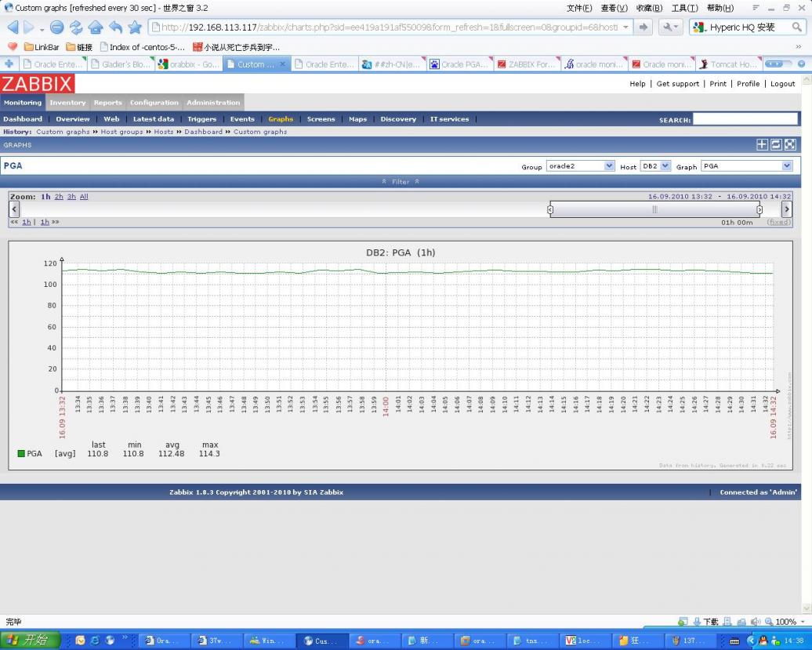The width and height of the screenshot is (812, 650).
Task: Click the Zabbix search input field
Action: pyautogui.click(x=745, y=119)
